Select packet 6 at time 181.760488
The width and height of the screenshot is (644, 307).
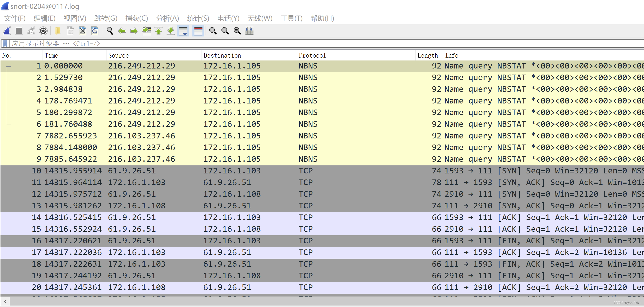(322, 124)
